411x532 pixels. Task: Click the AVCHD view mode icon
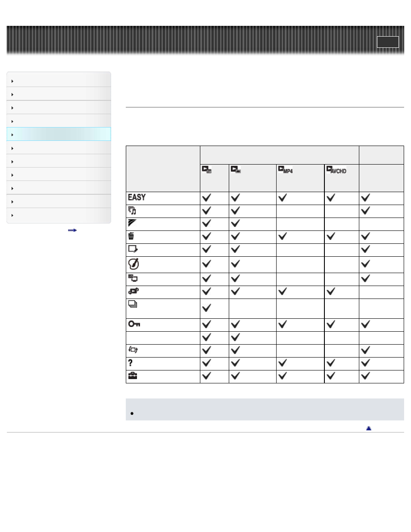[336, 170]
